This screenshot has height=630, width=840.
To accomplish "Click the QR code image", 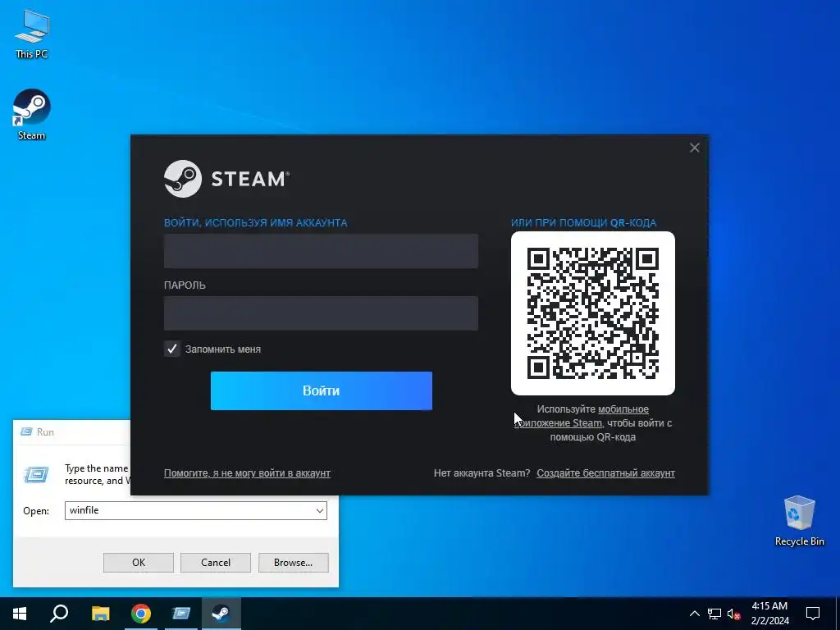I will [593, 313].
